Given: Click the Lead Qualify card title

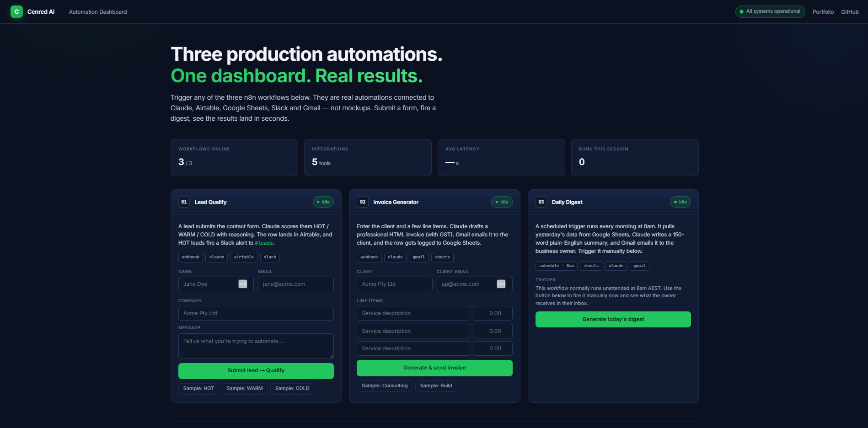Looking at the screenshot, I should coord(210,202).
